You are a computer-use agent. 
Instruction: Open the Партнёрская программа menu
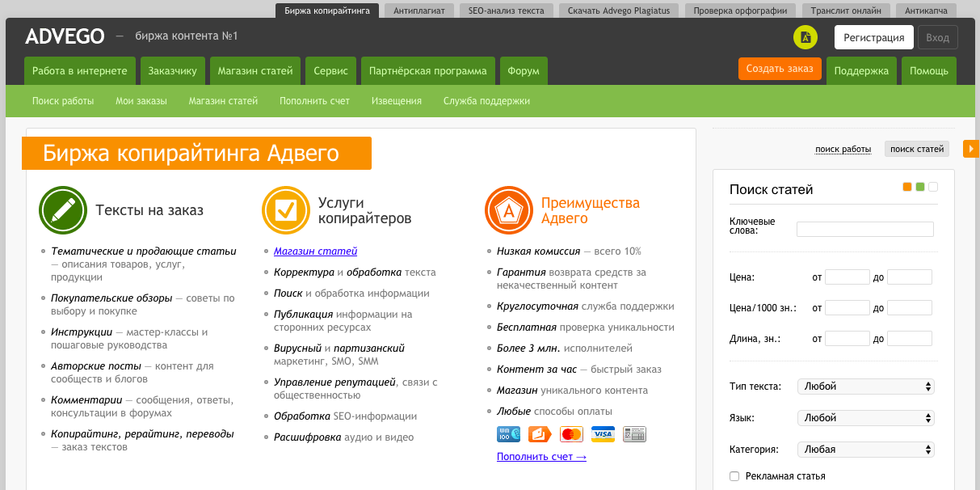[427, 70]
